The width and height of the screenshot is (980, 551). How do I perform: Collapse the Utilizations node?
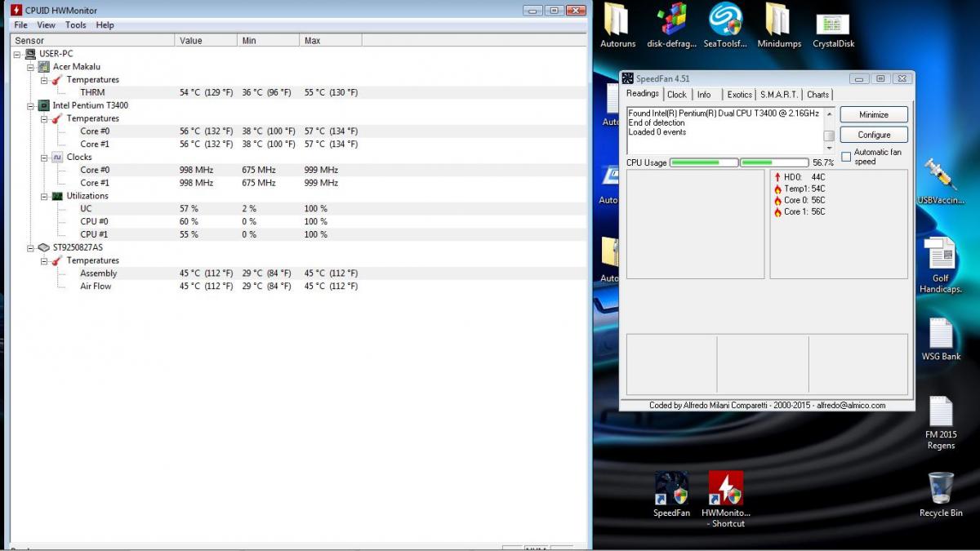coord(44,196)
